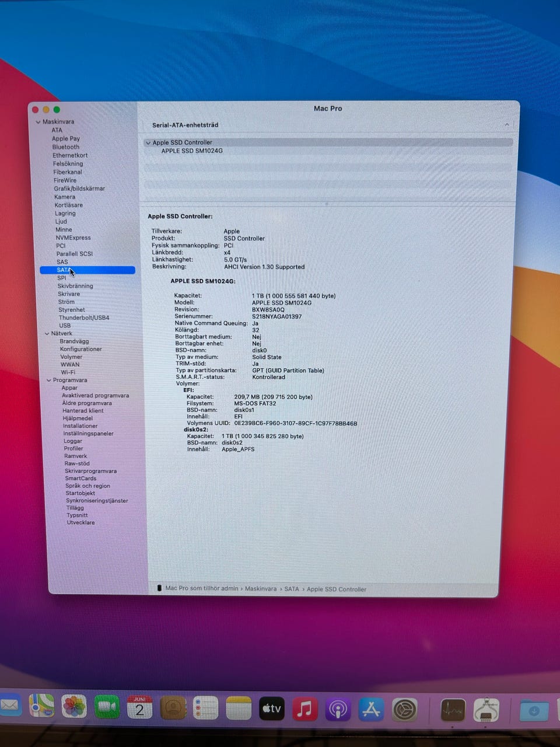
Task: Select SATA in the sidebar
Action: (x=87, y=270)
